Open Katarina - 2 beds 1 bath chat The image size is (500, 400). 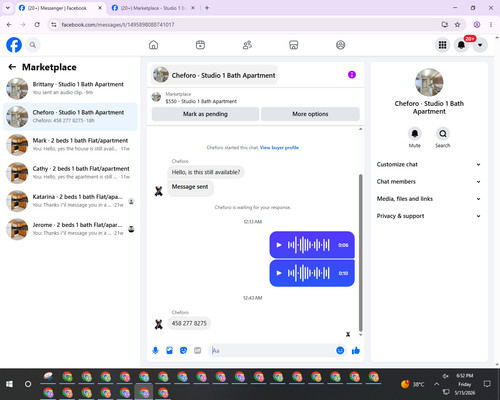click(x=70, y=201)
